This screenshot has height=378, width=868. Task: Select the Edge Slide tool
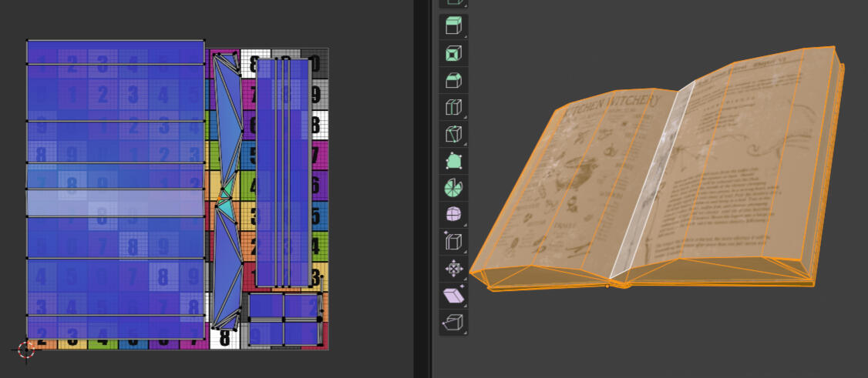click(x=453, y=242)
